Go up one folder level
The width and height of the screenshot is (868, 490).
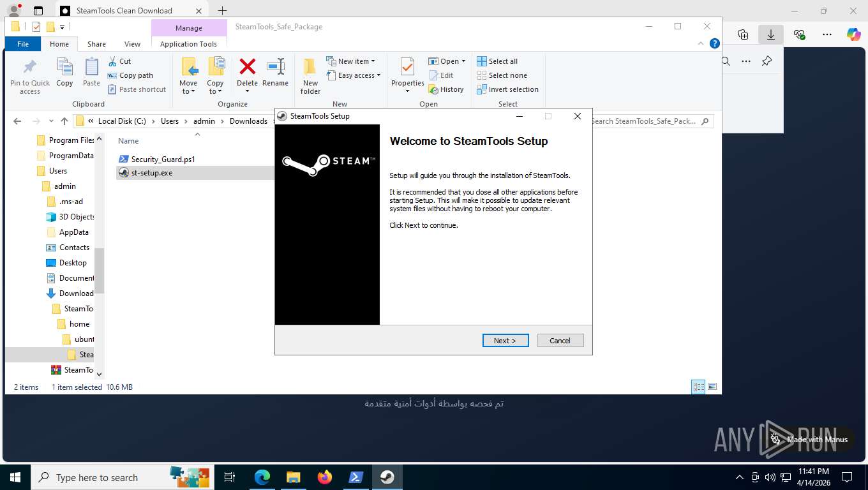point(64,121)
